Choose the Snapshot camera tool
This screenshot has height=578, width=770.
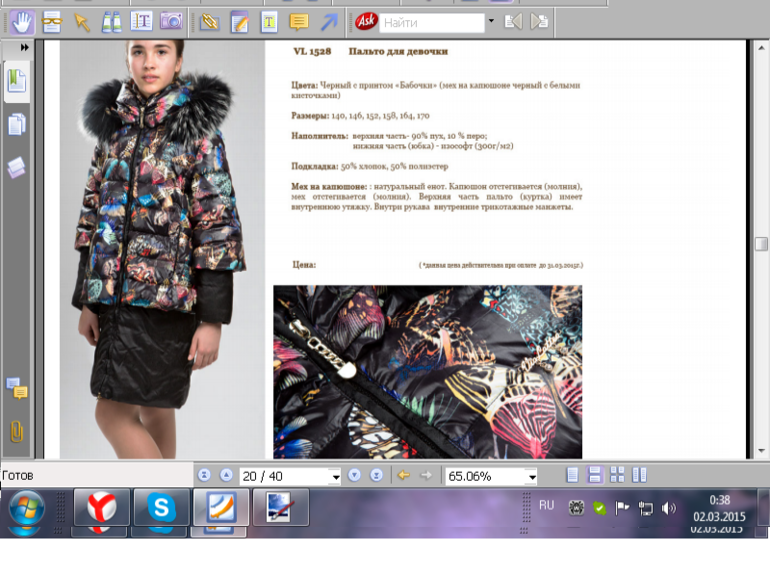pyautogui.click(x=172, y=21)
